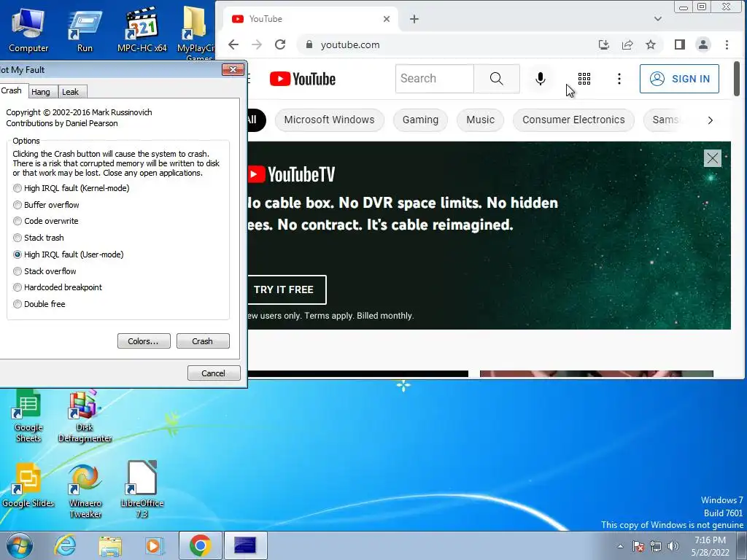Open Chrome three-dot menu
Image resolution: width=747 pixels, height=560 pixels.
727,44
